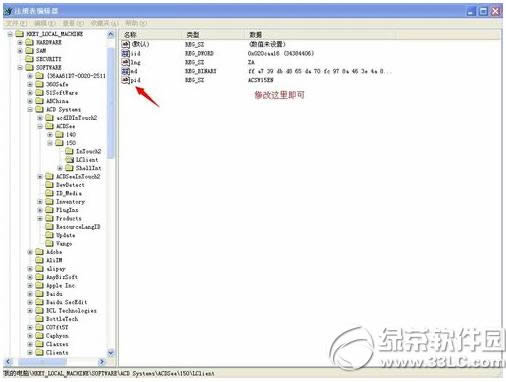Select the pid string value icon
The width and height of the screenshot is (506, 382).
tap(126, 80)
